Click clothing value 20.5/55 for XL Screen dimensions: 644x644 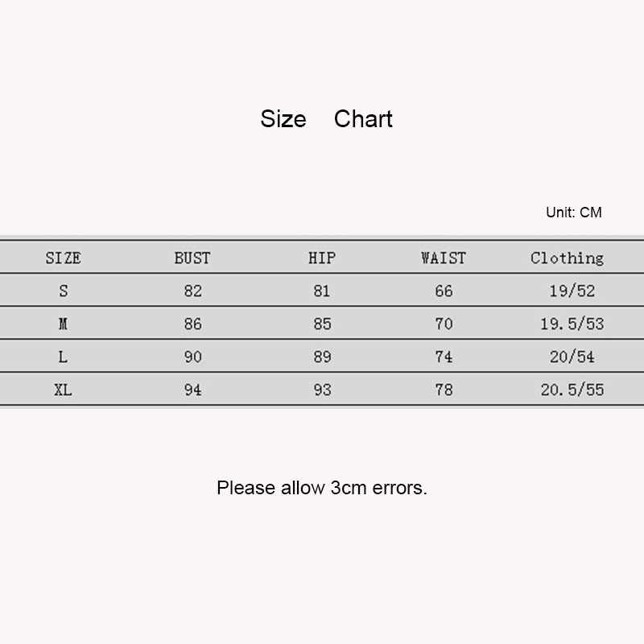click(572, 390)
